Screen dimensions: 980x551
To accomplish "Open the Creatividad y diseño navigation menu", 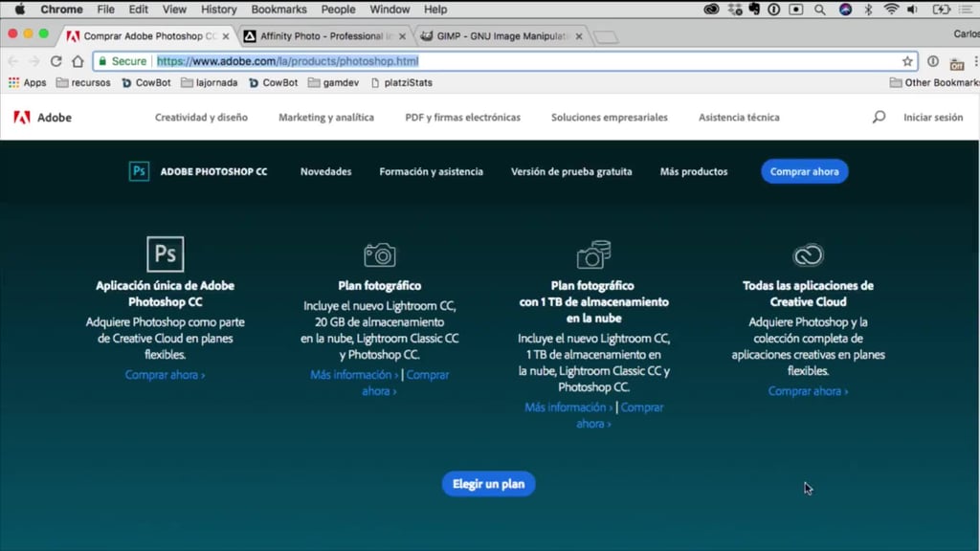I will click(201, 118).
